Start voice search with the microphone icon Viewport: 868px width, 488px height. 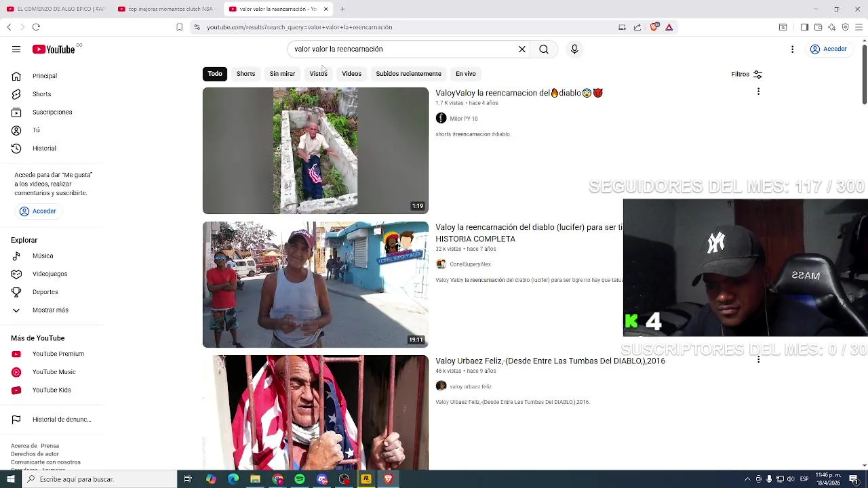574,49
